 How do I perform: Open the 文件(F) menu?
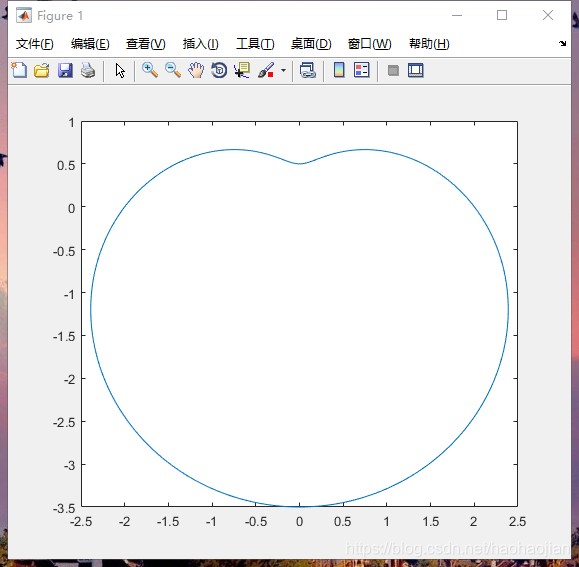(34, 44)
